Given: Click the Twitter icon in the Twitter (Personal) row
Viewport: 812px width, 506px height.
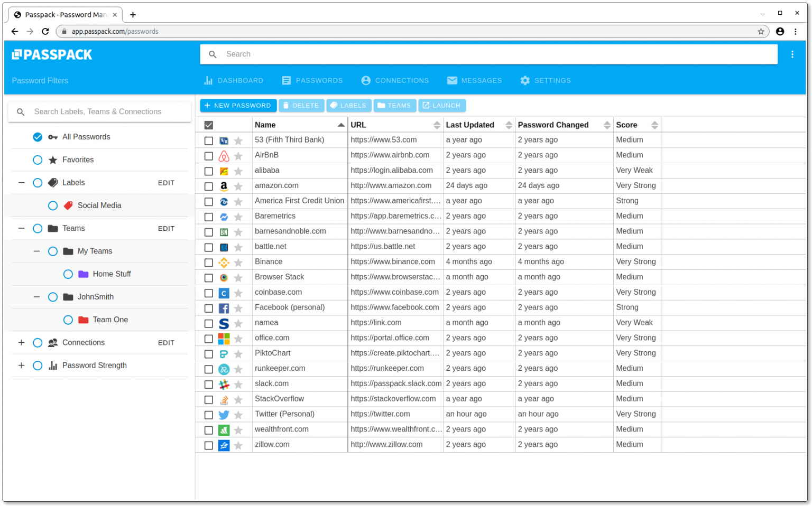Looking at the screenshot, I should 224,415.
